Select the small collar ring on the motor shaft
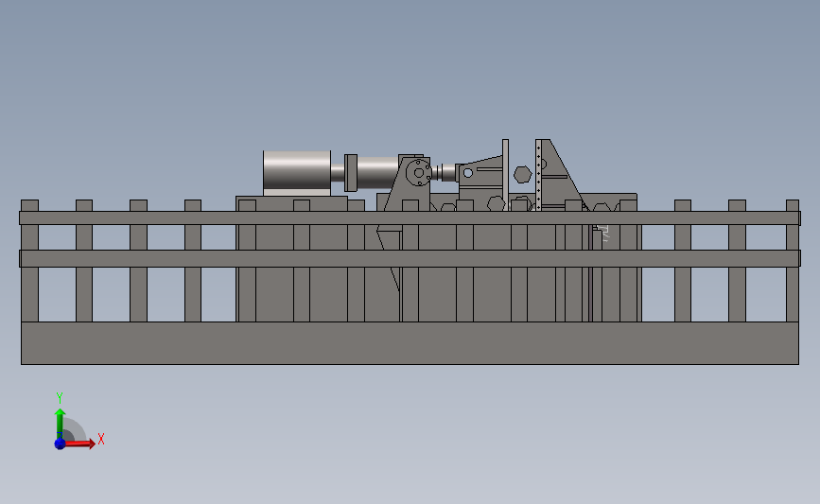 (350, 172)
